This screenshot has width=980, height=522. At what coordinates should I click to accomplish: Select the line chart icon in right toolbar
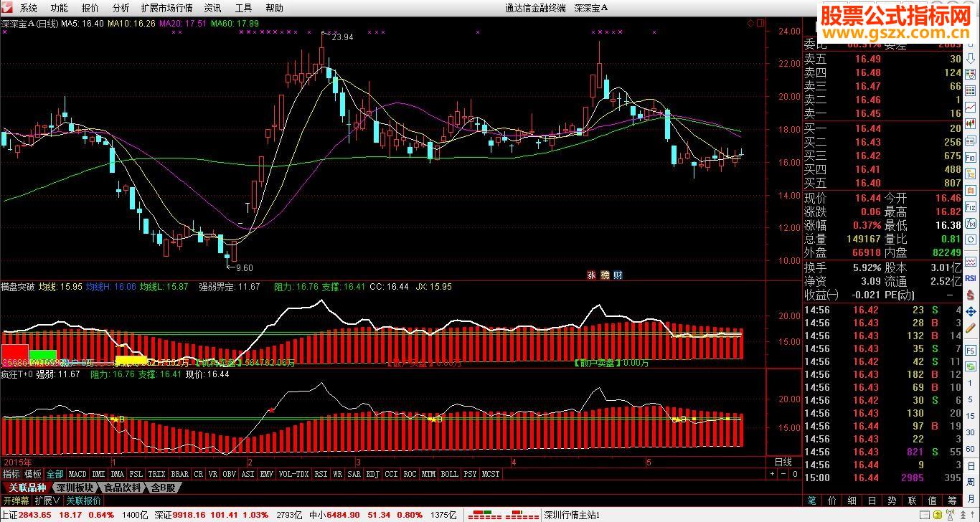tap(970, 106)
